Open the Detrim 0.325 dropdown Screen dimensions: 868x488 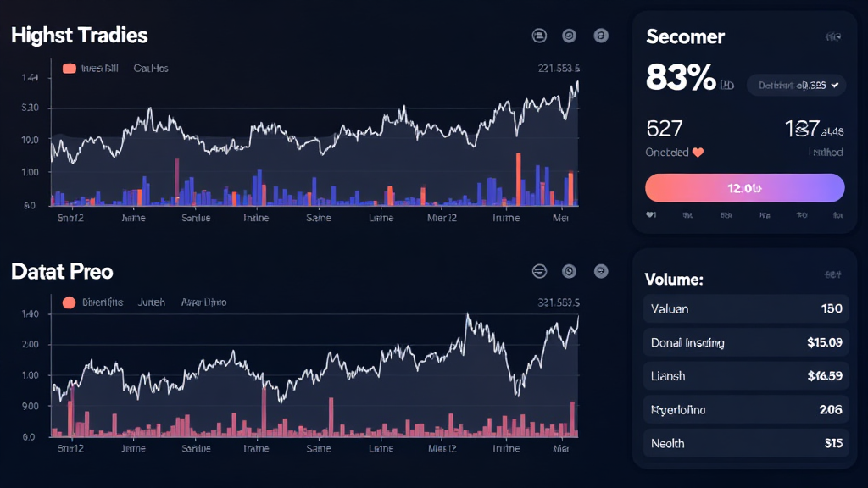coord(795,85)
